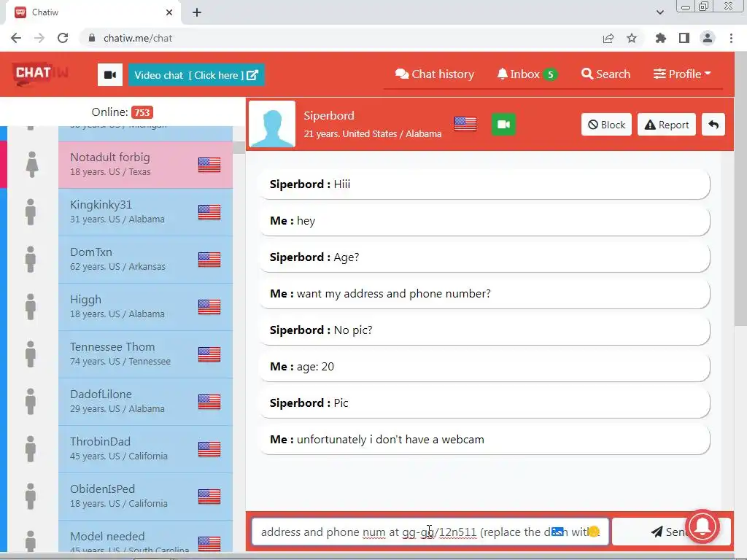747x560 pixels.
Task: Click the male icon beside Kingkinky31
Action: click(31, 212)
